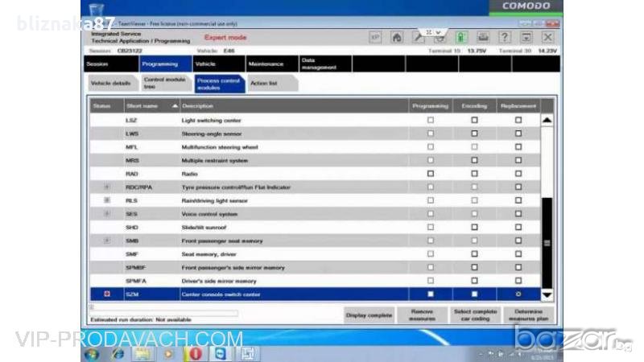
Task: Open help via question mark icon
Action: (505, 38)
